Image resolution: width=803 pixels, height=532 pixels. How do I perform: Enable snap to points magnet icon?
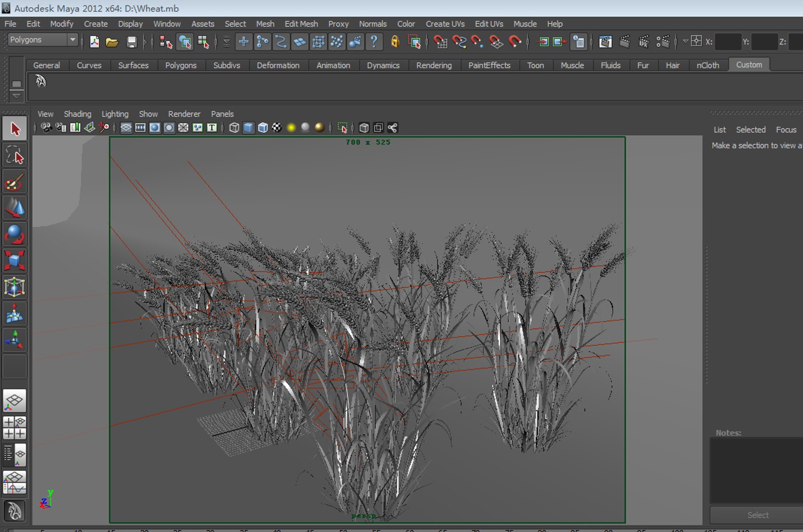tap(477, 42)
